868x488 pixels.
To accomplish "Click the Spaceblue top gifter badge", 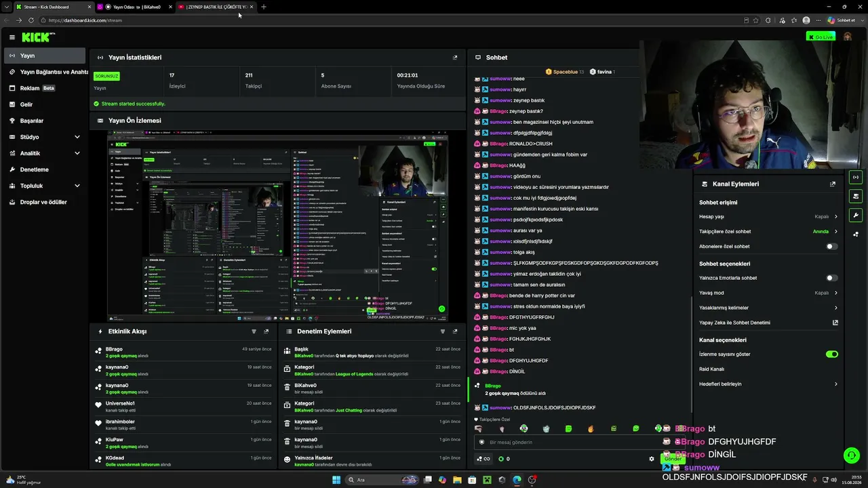I will (x=564, y=72).
